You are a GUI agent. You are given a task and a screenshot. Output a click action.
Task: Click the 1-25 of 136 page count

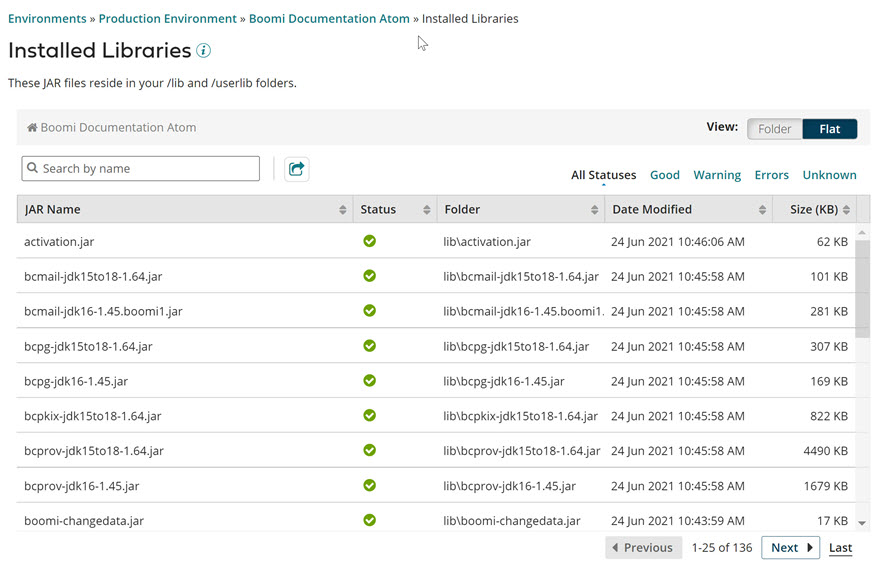click(x=722, y=547)
